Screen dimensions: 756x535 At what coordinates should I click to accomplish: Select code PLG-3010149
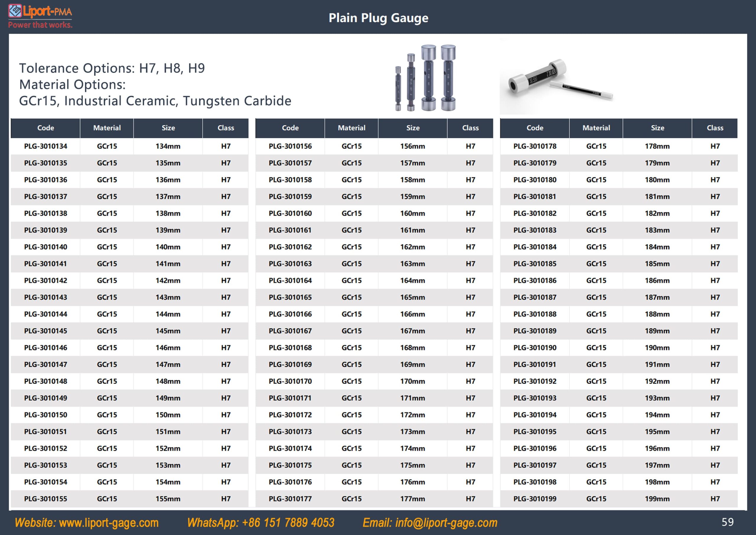pyautogui.click(x=45, y=398)
